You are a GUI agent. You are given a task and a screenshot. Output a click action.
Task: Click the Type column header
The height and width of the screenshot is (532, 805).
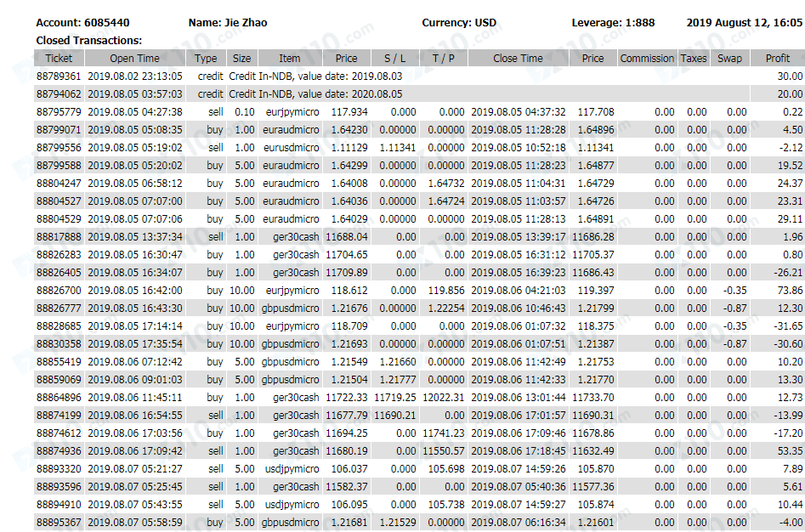click(206, 58)
